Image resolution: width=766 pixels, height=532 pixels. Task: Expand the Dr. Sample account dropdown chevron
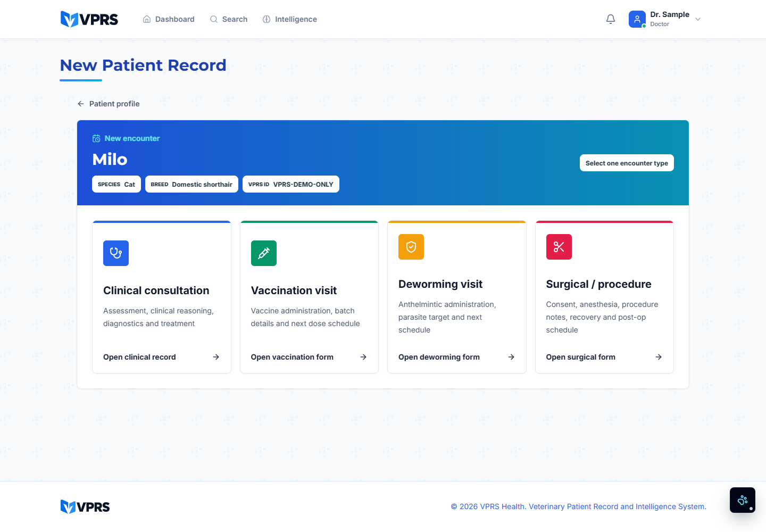coord(698,19)
